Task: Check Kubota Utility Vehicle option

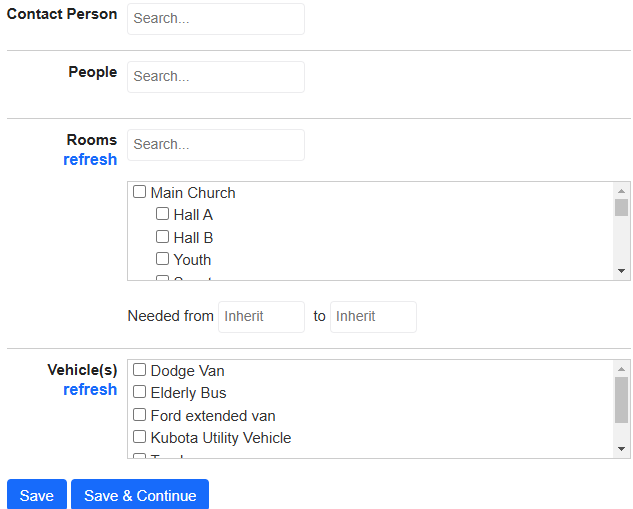Action: pos(139,436)
